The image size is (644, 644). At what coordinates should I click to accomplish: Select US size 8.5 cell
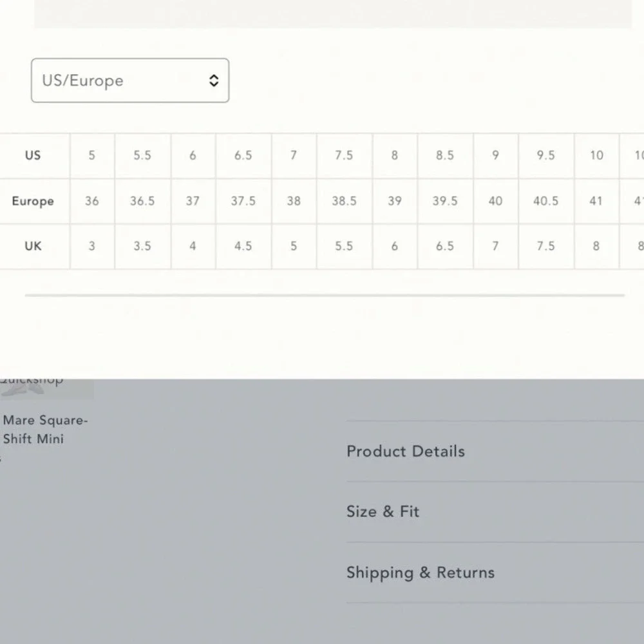tap(445, 156)
